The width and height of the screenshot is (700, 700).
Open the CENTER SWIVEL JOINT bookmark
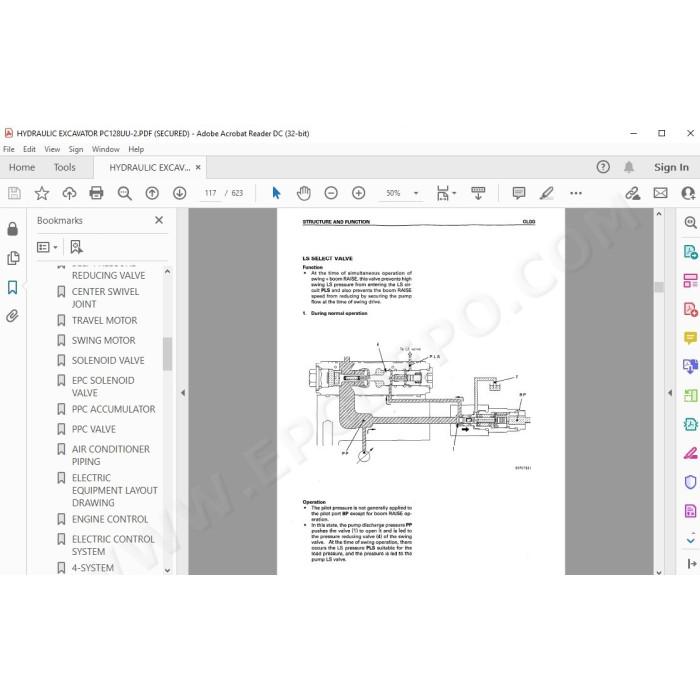105,298
